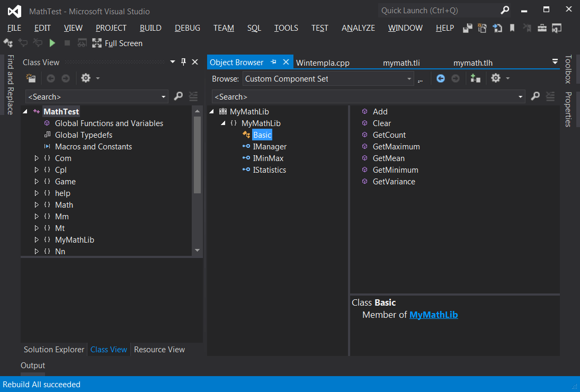Image resolution: width=580 pixels, height=392 pixels.
Task: Click the blue Back arrow in Object Browser
Action: point(440,78)
